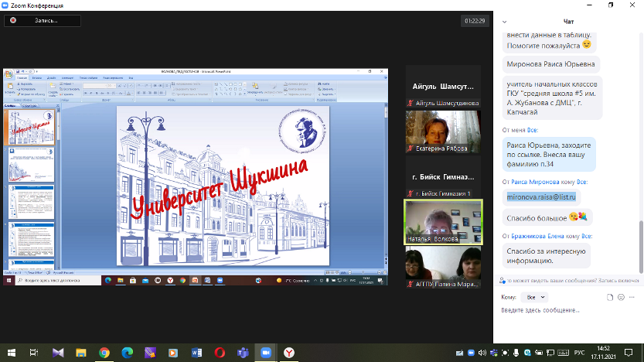The image size is (644, 362).
Task: Click the Microsoft Teams taskbar icon
Action: [241, 353]
